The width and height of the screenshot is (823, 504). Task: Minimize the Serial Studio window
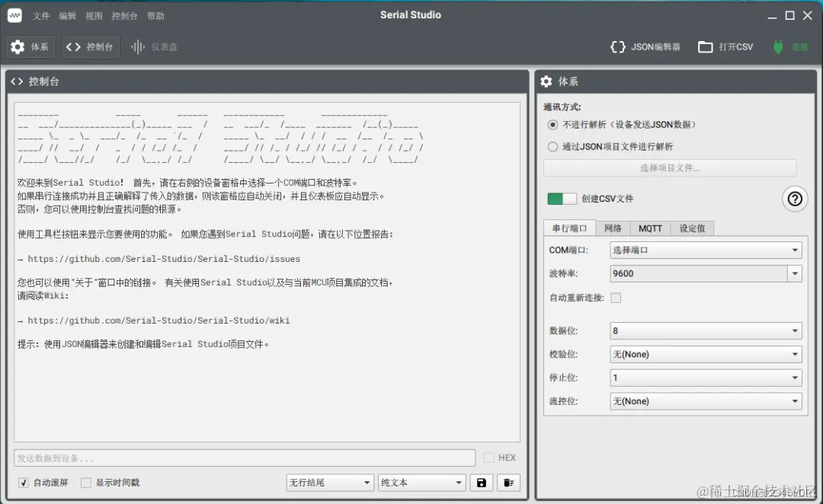(772, 16)
